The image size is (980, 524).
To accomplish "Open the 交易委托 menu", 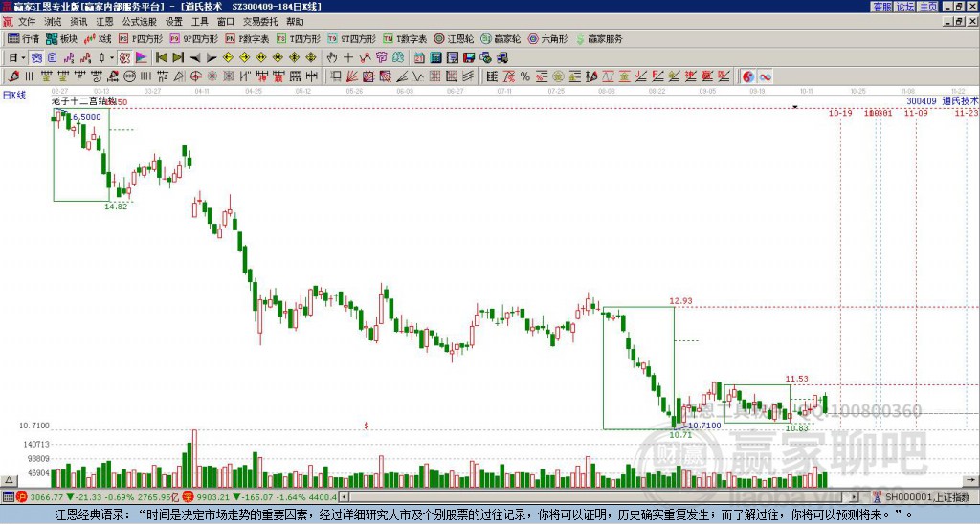I will (260, 22).
